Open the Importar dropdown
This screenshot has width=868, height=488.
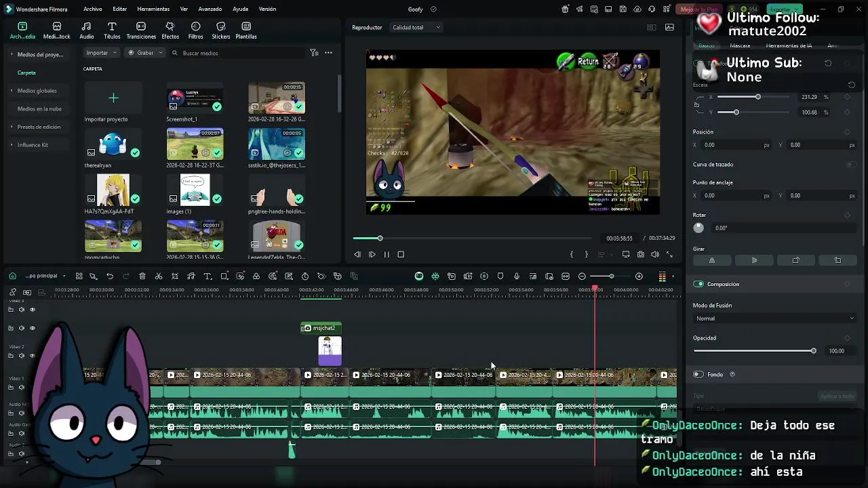[102, 53]
